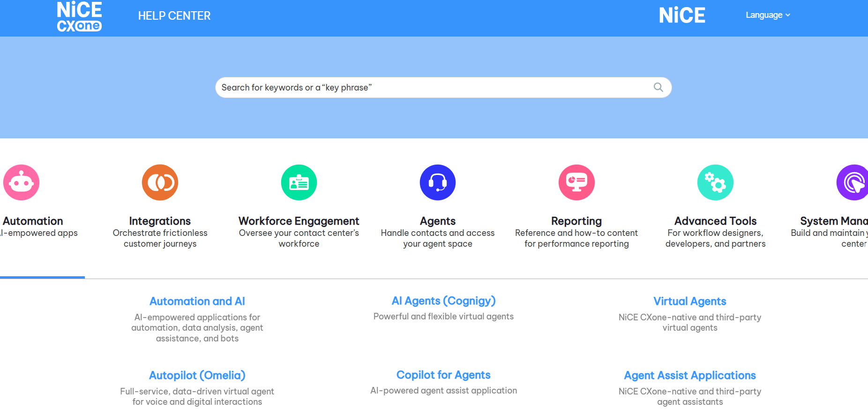Open the Integrations orange icon

click(x=160, y=182)
